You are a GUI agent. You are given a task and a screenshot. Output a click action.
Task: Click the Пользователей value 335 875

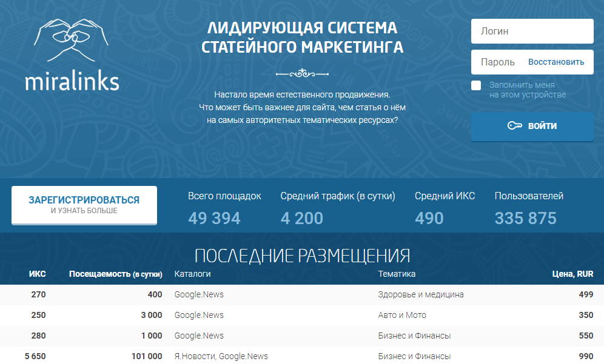(x=525, y=218)
